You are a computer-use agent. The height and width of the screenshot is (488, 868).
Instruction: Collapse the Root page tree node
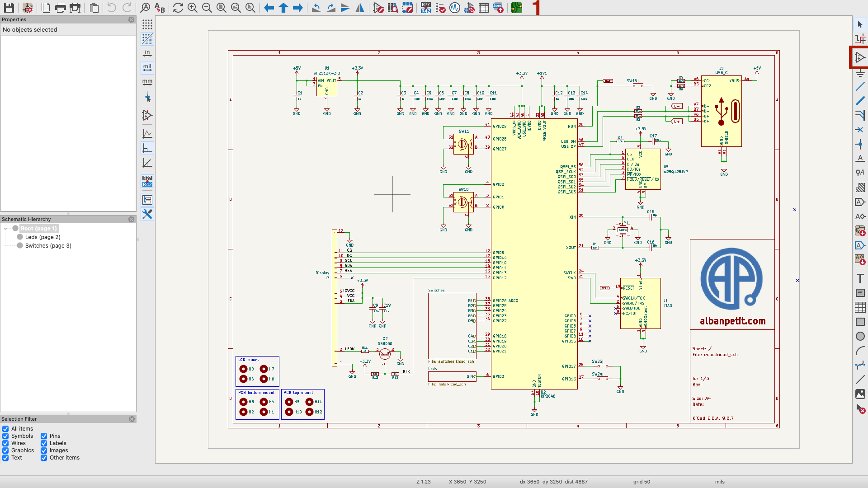[x=5, y=229]
